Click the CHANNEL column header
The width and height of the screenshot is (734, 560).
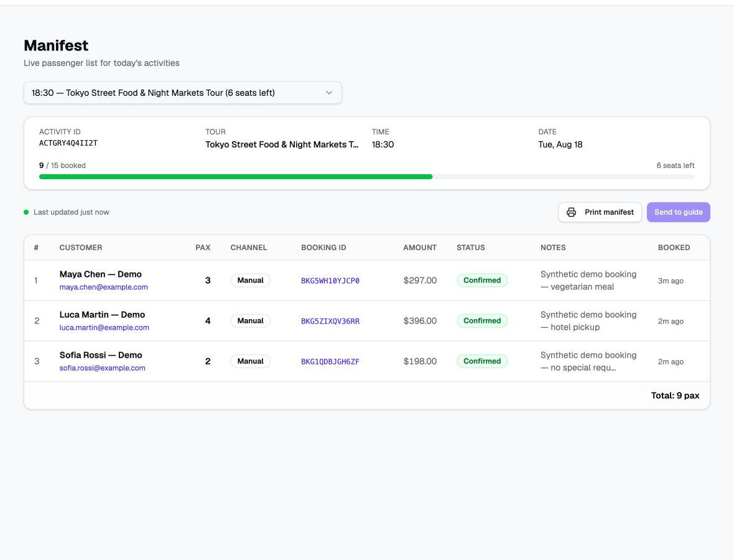click(249, 247)
